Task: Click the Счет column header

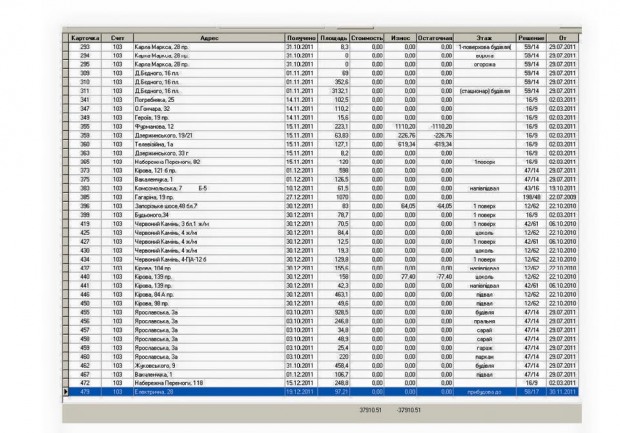Action: (116, 36)
